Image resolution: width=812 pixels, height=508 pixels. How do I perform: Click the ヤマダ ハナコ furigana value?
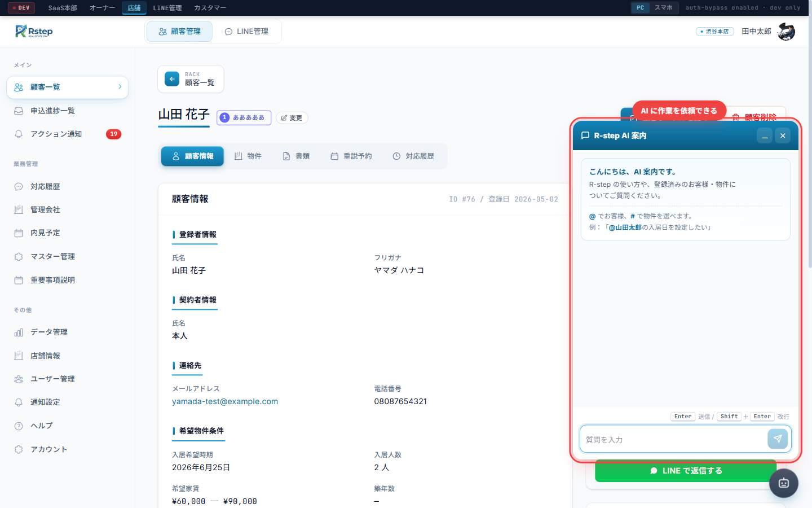click(399, 270)
